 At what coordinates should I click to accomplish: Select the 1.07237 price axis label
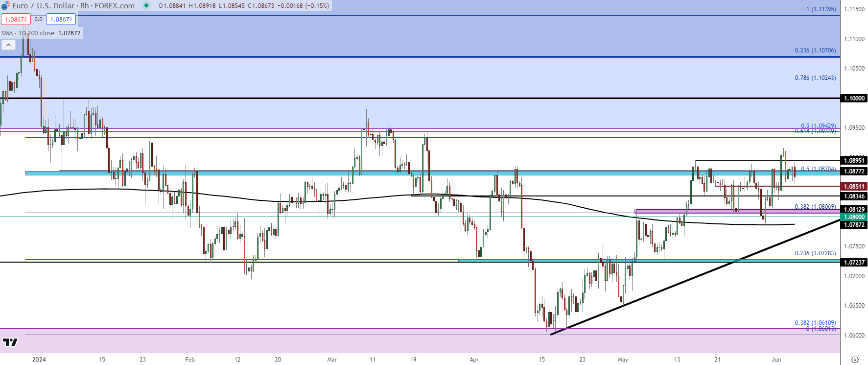pos(854,263)
